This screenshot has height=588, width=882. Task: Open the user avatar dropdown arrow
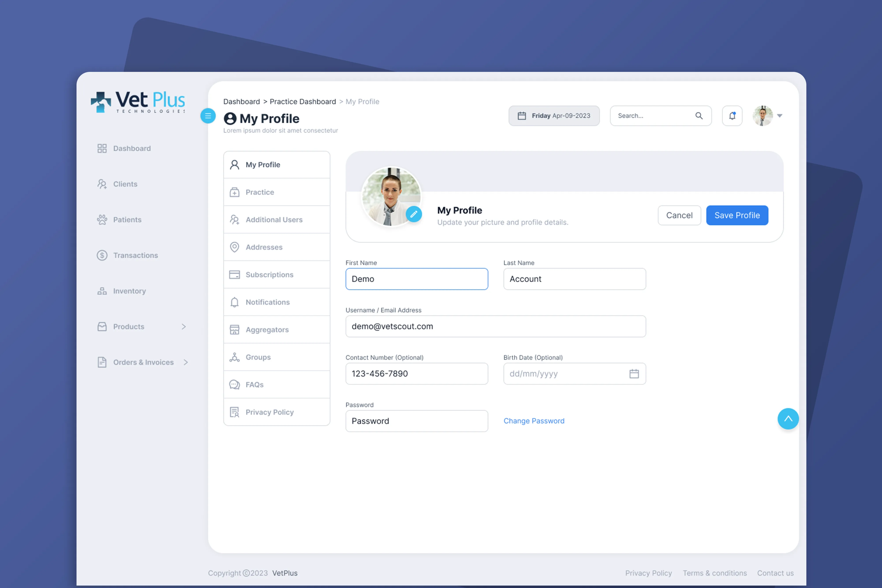pos(780,116)
